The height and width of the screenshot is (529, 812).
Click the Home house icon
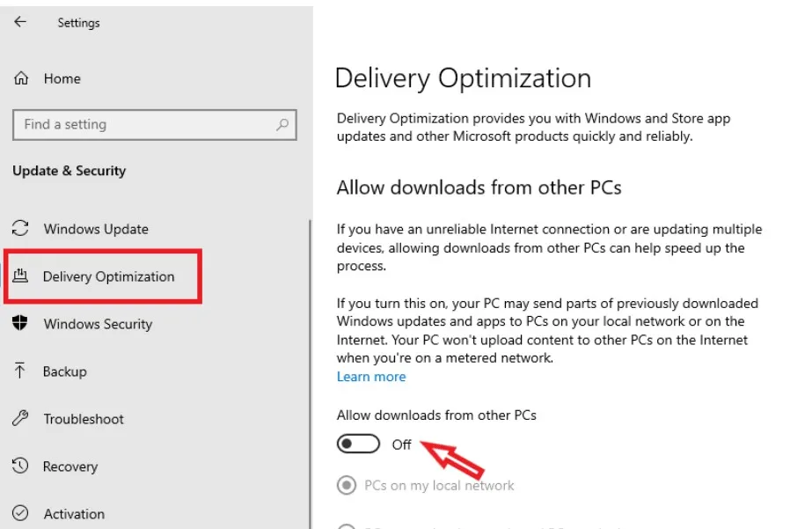click(21, 78)
